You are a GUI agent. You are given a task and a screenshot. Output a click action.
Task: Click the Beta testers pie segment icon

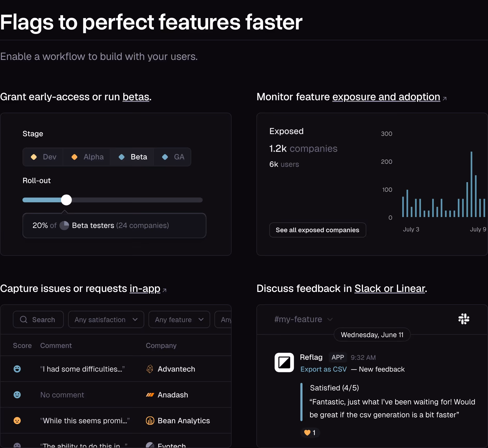[x=64, y=225]
